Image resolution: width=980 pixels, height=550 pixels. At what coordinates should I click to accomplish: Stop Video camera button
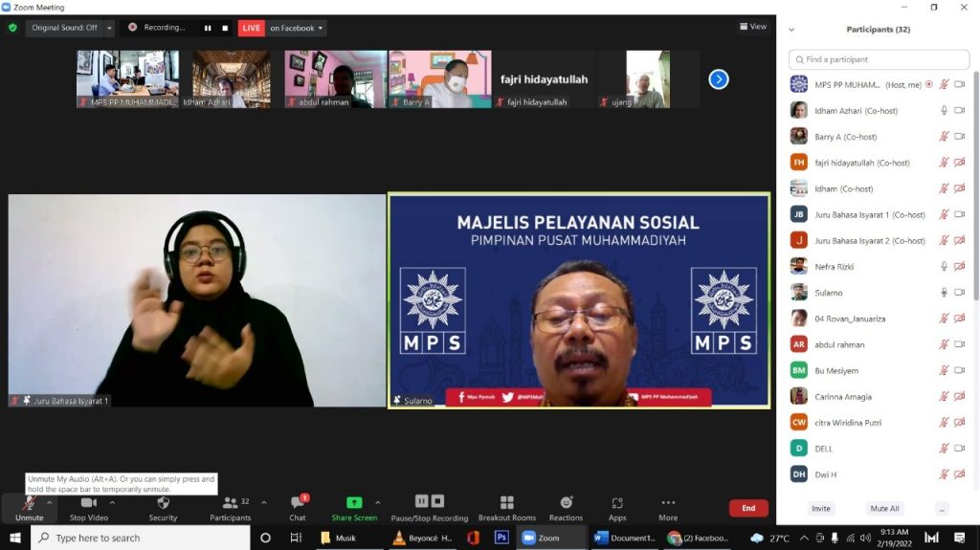[89, 508]
